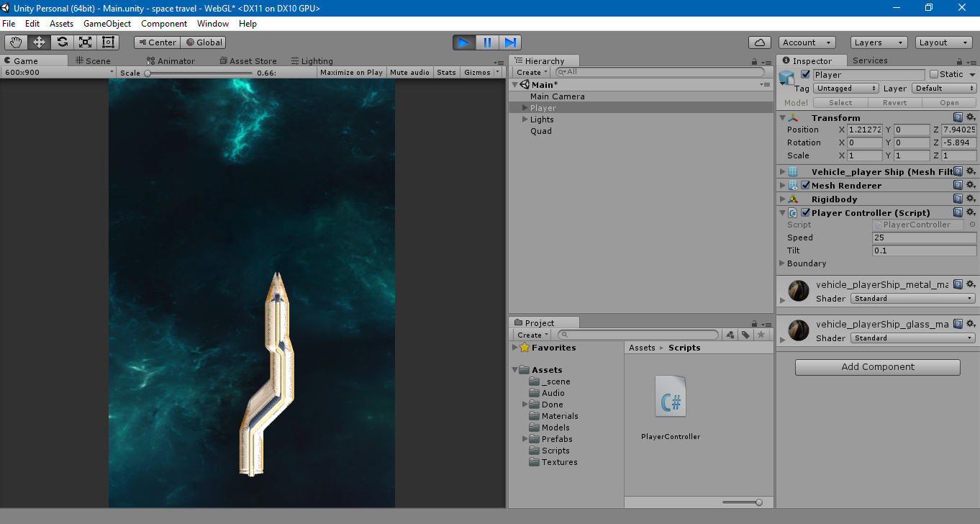This screenshot has height=524, width=980.
Task: Toggle Global coordinate mode
Action: point(203,42)
